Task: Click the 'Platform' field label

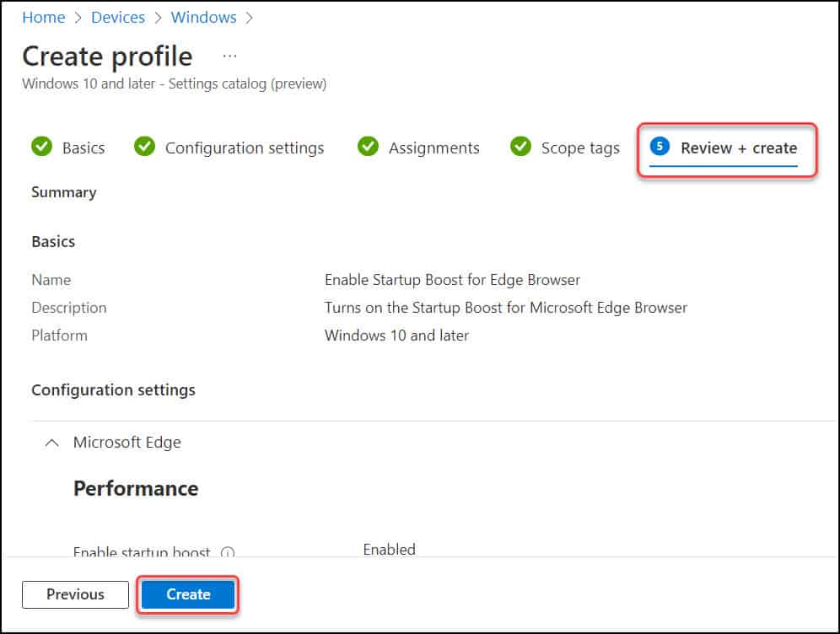Action: point(60,336)
